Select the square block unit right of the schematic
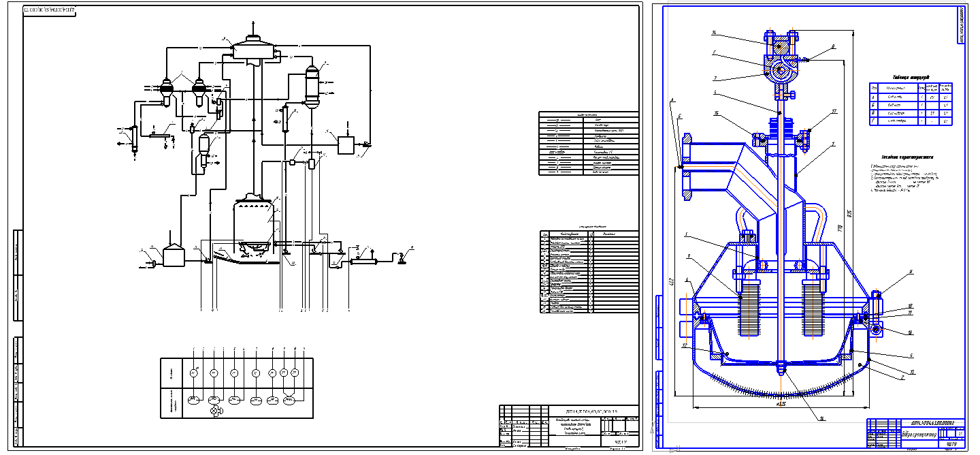980x455 pixels. tap(346, 145)
